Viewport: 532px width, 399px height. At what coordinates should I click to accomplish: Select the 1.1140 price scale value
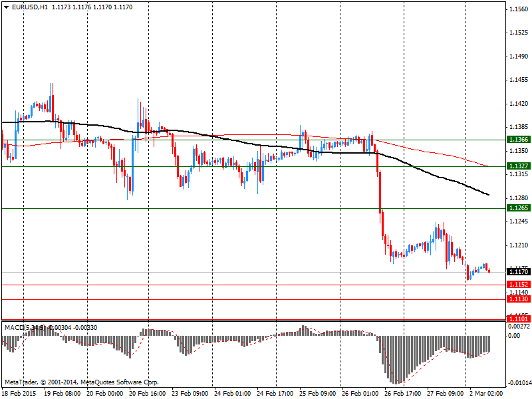coord(519,292)
